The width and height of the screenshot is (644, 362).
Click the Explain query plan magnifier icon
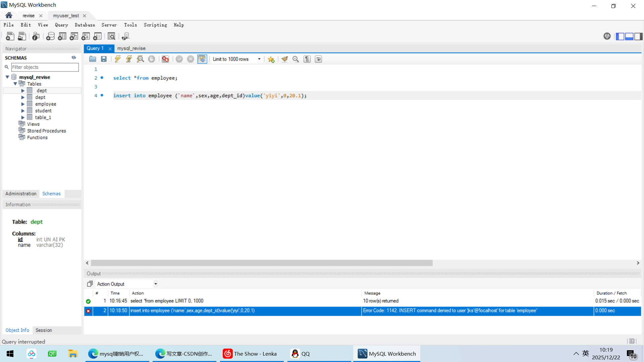(x=140, y=59)
